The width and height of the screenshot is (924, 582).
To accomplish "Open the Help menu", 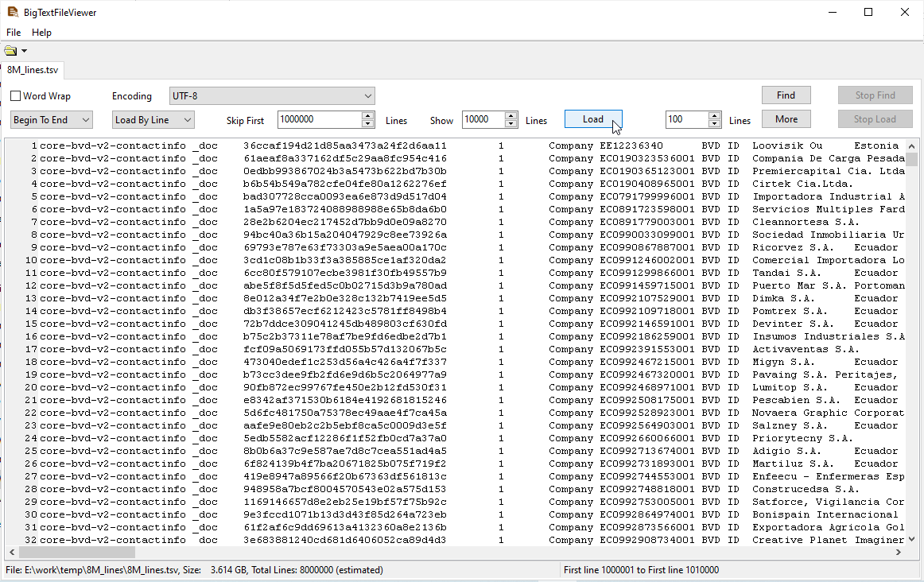I will pos(41,33).
